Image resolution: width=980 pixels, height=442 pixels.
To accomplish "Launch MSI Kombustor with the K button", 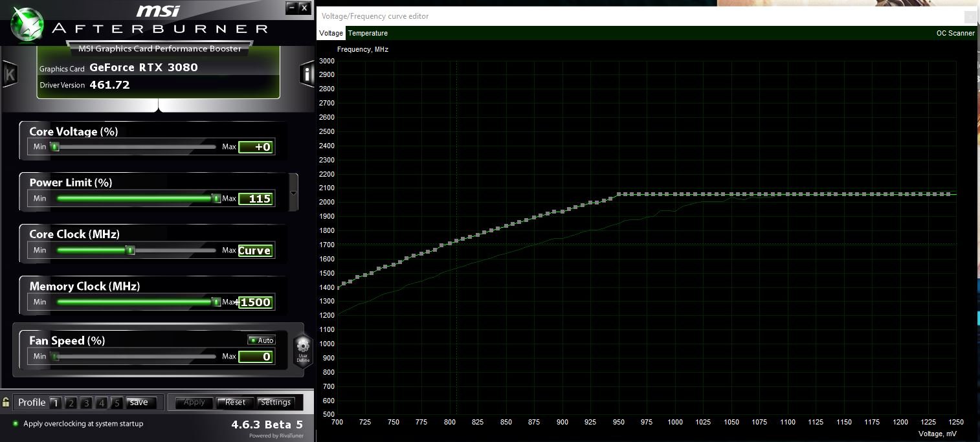I will coord(10,74).
